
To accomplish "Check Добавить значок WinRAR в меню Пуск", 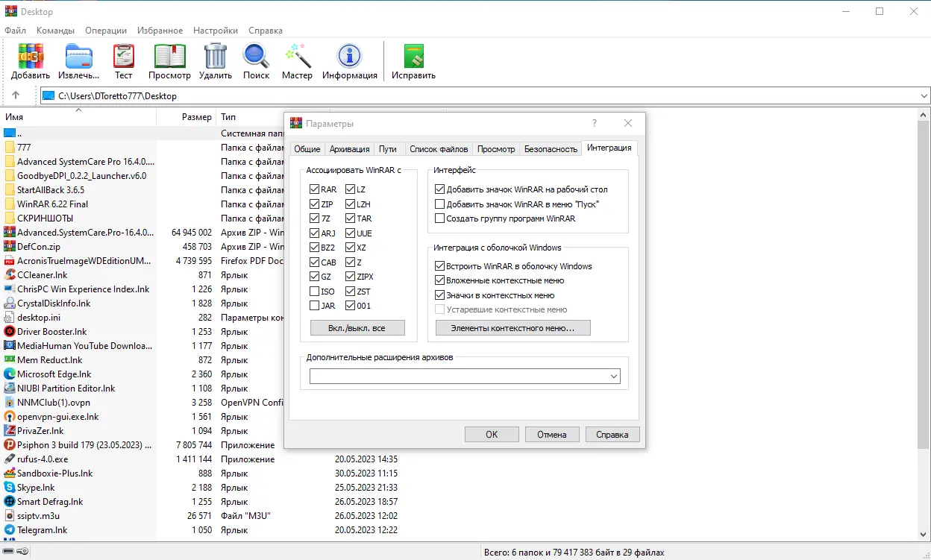I will [439, 204].
